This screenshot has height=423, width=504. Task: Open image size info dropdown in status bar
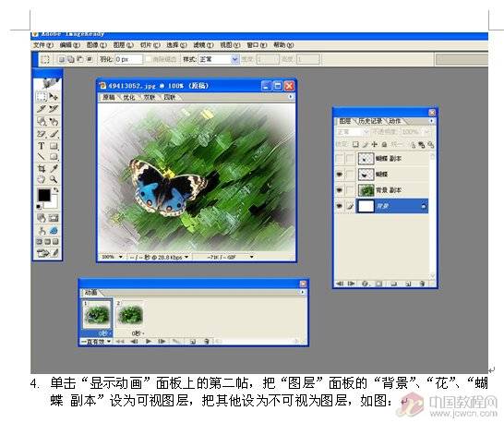pos(251,257)
